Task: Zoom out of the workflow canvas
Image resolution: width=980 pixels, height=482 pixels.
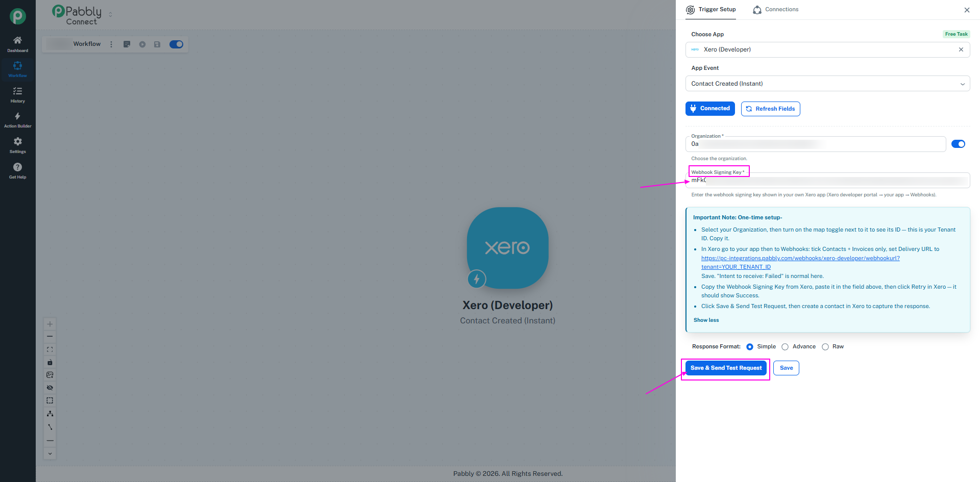Action: [x=50, y=337]
